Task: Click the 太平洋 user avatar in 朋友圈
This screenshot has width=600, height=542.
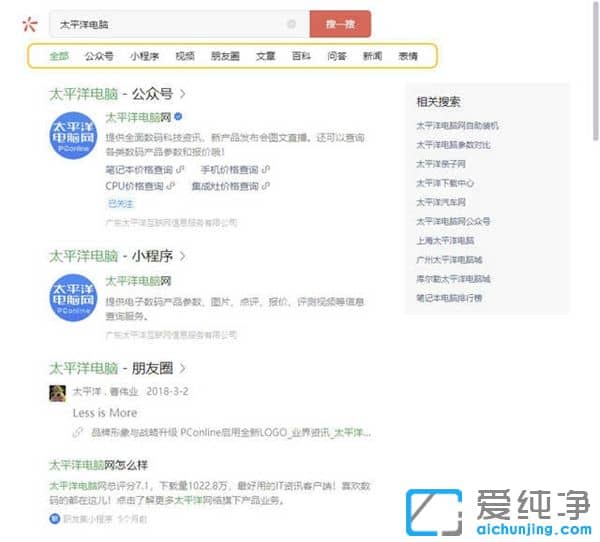Action: (57, 393)
